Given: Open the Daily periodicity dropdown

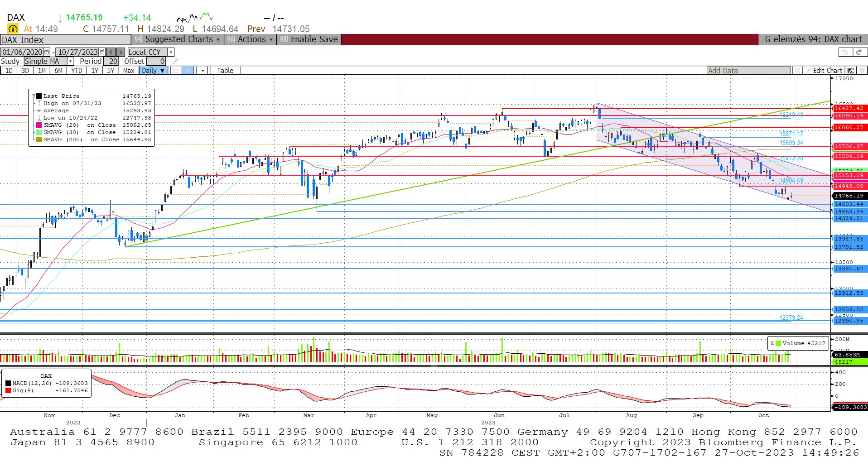Looking at the screenshot, I should tap(153, 71).
